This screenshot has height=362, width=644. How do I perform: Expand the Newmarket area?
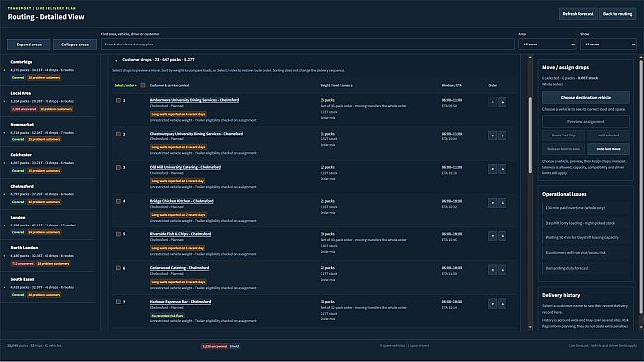pos(47,132)
